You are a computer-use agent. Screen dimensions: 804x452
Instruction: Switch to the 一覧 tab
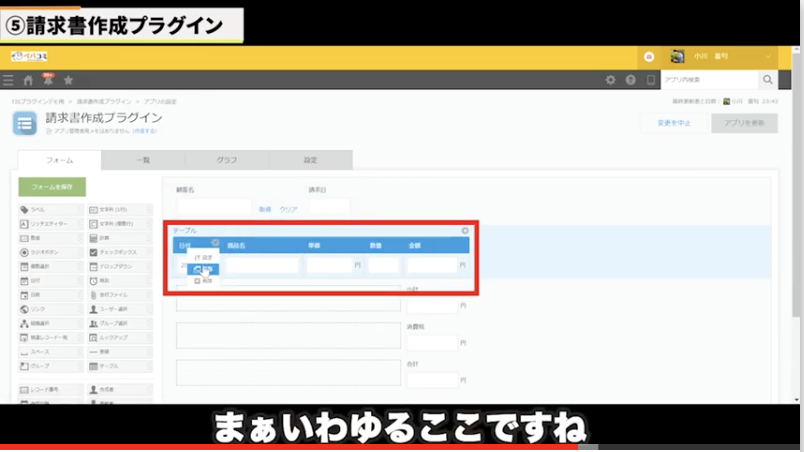coord(143,160)
